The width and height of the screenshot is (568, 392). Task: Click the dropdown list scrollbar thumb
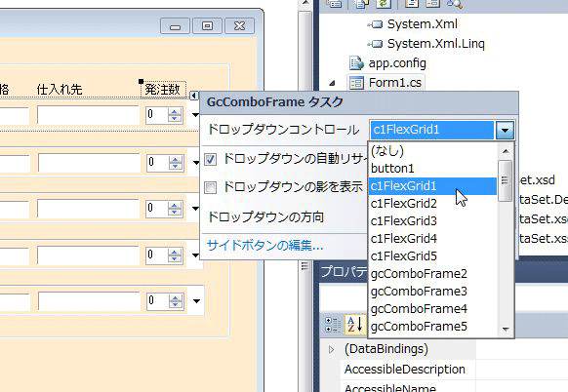click(x=505, y=180)
